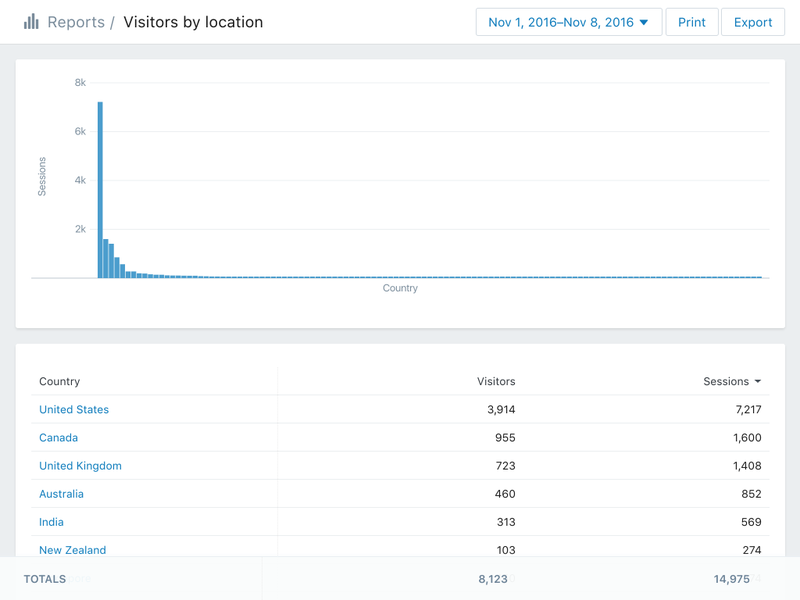
Task: Click the Visitors by location title
Action: click(x=193, y=22)
